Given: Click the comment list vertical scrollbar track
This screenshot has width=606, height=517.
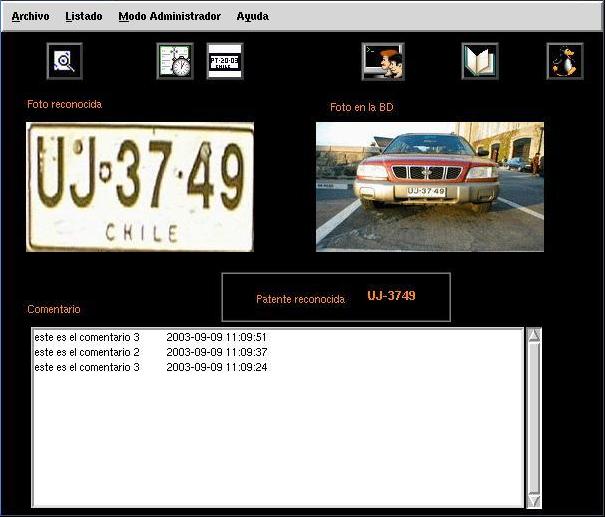Looking at the screenshot, I should (534, 418).
